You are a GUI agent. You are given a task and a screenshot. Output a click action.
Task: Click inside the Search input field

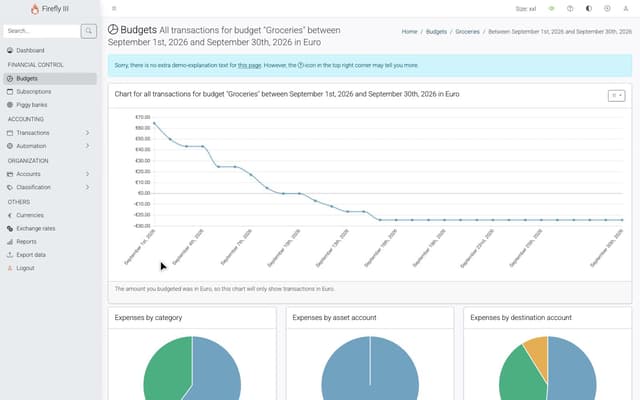42,31
